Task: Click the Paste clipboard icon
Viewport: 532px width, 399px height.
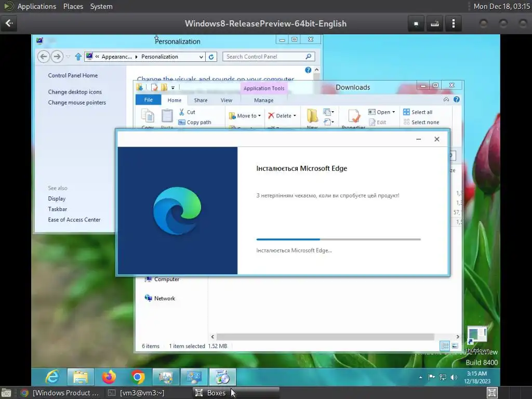Action: click(x=167, y=116)
